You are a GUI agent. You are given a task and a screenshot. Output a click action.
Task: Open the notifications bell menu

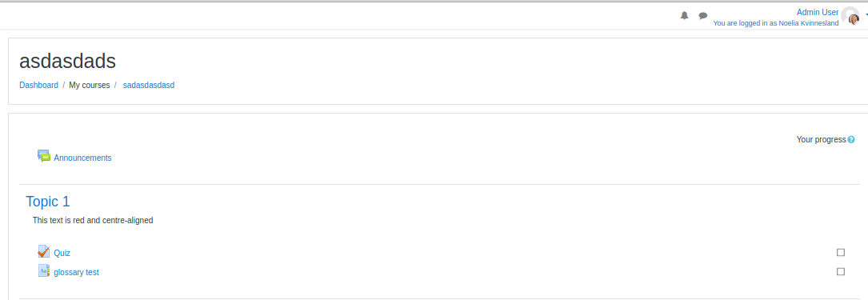684,15
